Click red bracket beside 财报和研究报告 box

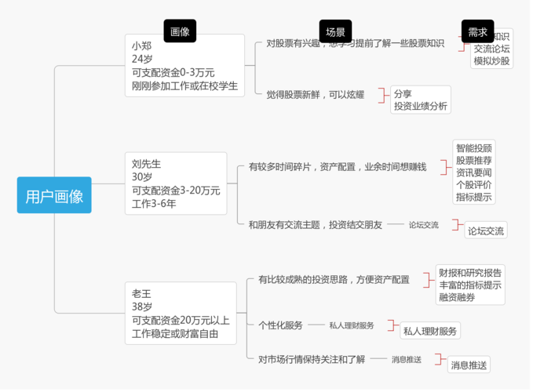click(x=429, y=280)
